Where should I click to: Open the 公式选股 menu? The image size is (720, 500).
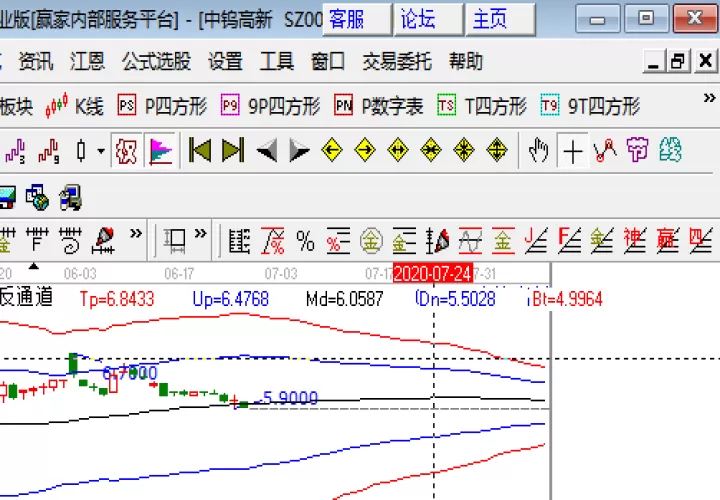point(156,61)
